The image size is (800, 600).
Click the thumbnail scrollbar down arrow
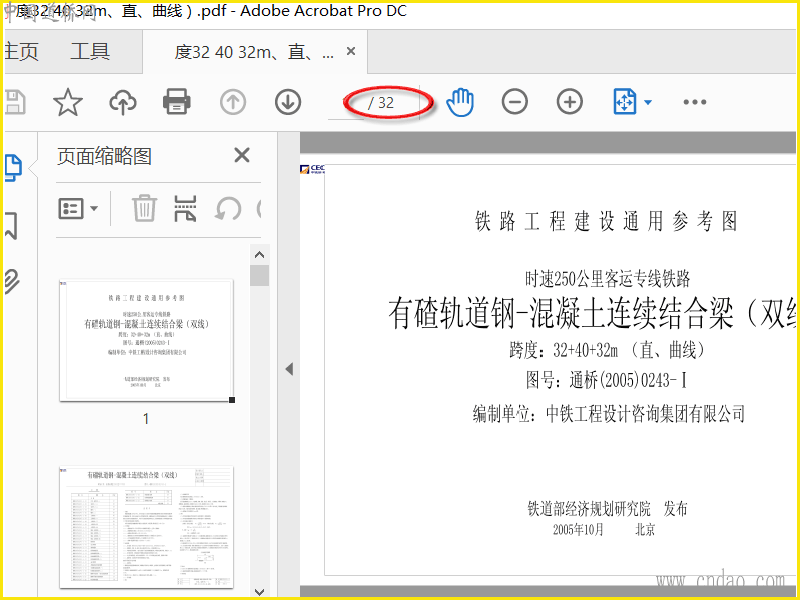pyautogui.click(x=259, y=591)
